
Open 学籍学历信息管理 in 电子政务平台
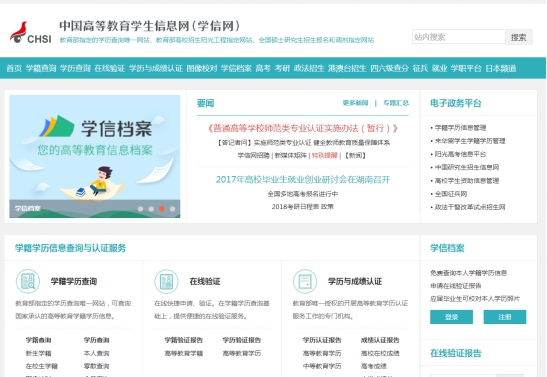tap(460, 128)
